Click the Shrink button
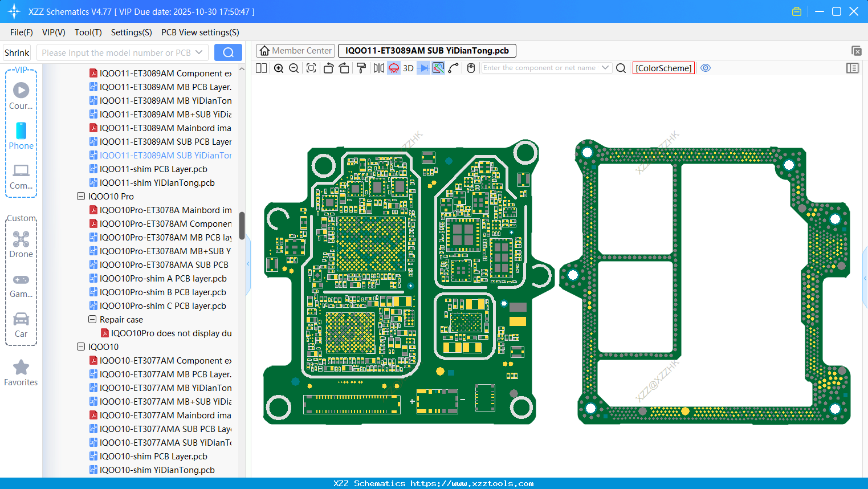This screenshot has width=868, height=489. [17, 52]
